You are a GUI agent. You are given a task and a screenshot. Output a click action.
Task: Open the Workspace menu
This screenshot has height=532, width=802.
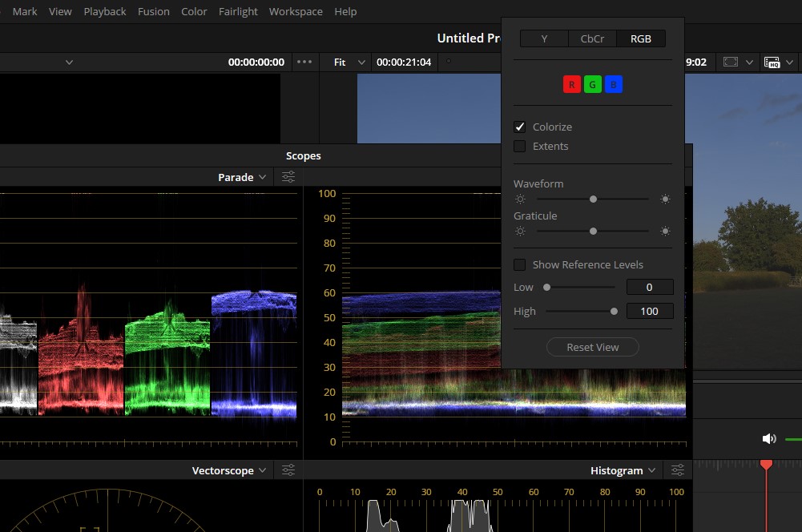[296, 11]
